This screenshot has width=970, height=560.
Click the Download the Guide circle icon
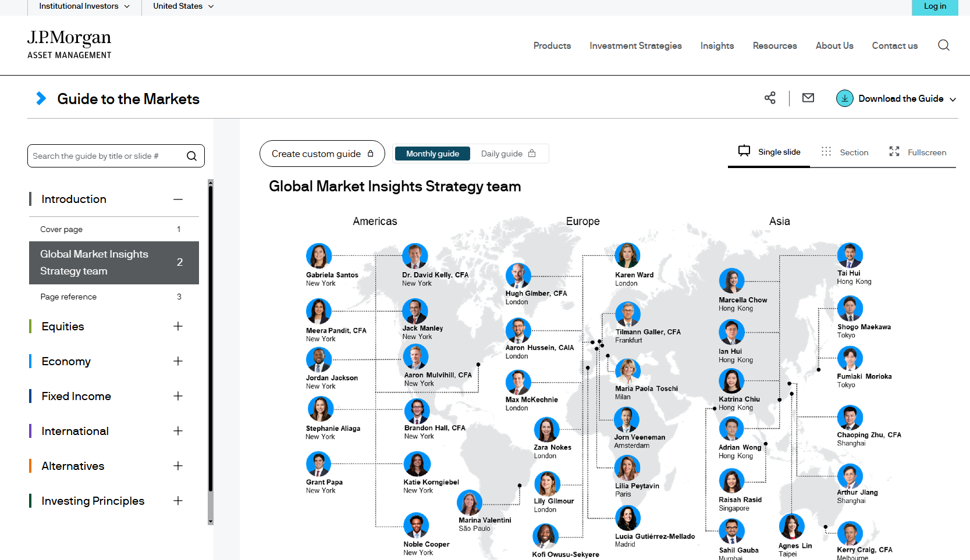tap(844, 98)
